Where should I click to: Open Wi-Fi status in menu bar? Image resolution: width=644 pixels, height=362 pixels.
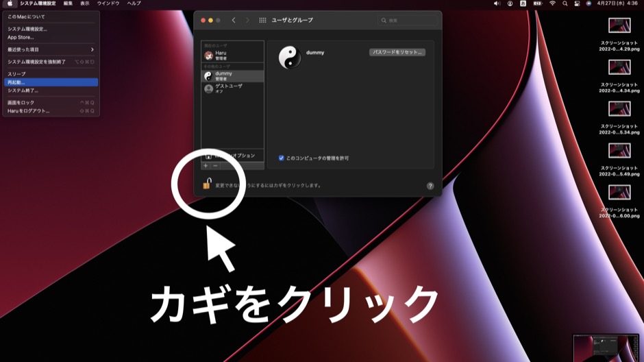(x=552, y=3)
